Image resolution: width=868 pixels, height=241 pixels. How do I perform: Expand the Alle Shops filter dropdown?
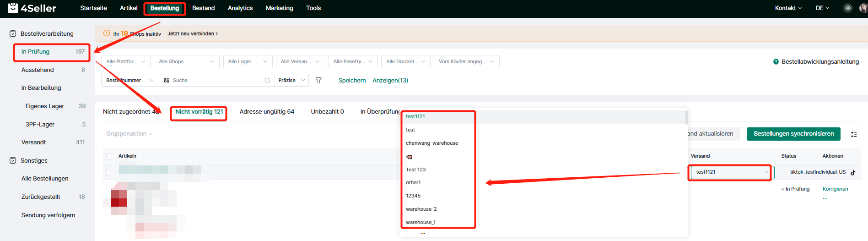[187, 61]
